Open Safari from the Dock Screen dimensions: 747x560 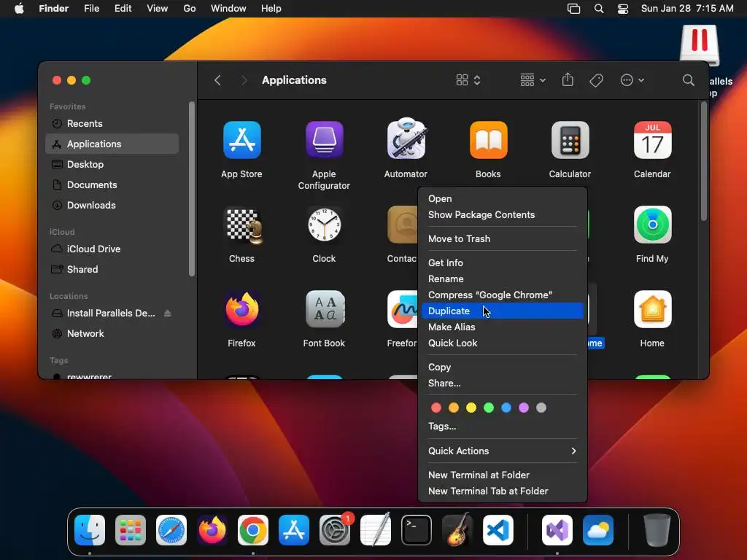click(171, 530)
